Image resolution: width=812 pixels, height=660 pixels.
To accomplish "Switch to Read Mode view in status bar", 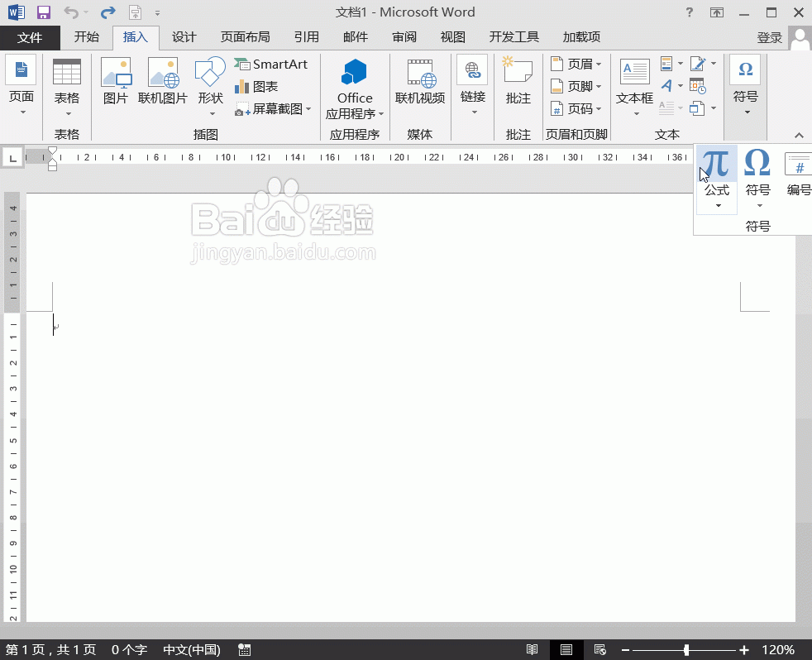I will point(533,650).
